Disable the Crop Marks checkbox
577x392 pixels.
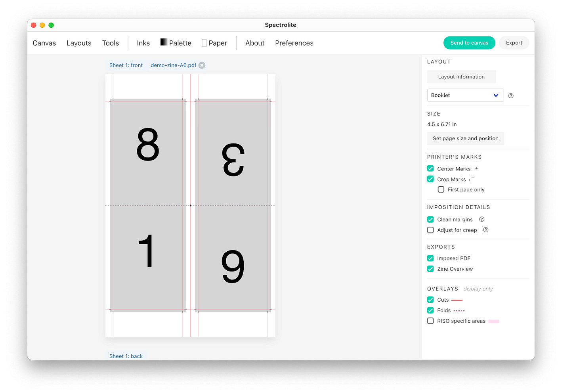(x=430, y=179)
